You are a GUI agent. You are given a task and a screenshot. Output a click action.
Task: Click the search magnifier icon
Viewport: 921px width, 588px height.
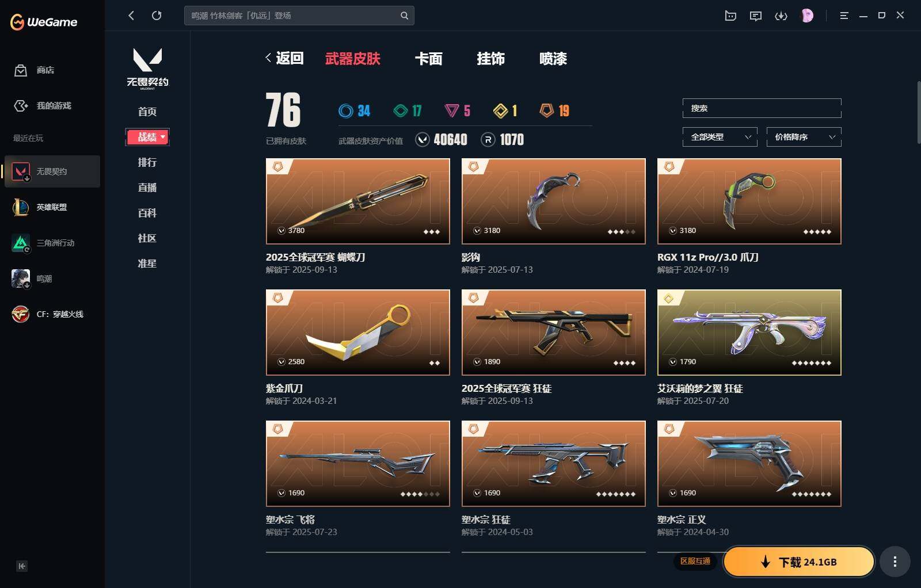pos(404,16)
